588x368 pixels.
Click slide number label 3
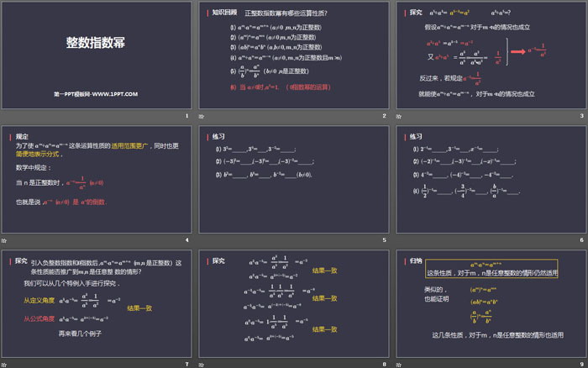tap(581, 116)
